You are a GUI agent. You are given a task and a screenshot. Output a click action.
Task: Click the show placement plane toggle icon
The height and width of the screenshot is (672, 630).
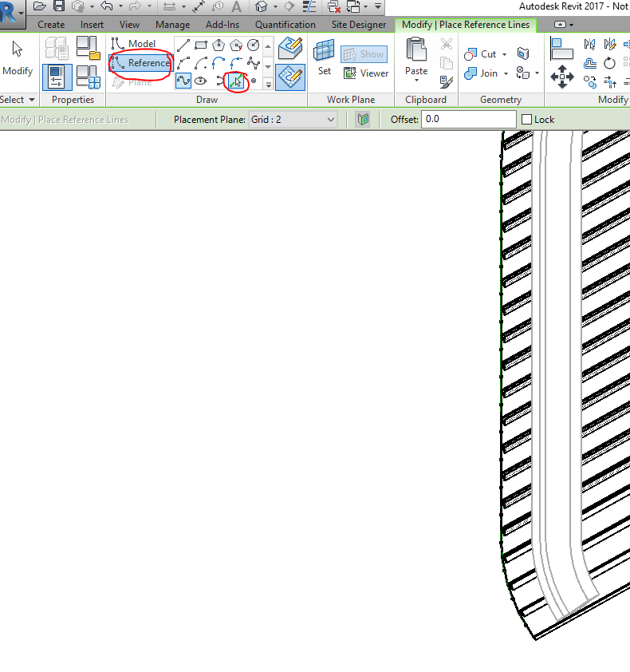click(363, 119)
